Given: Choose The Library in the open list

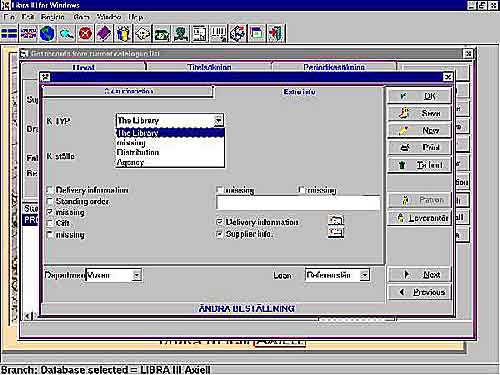Looking at the screenshot, I should pos(170,133).
